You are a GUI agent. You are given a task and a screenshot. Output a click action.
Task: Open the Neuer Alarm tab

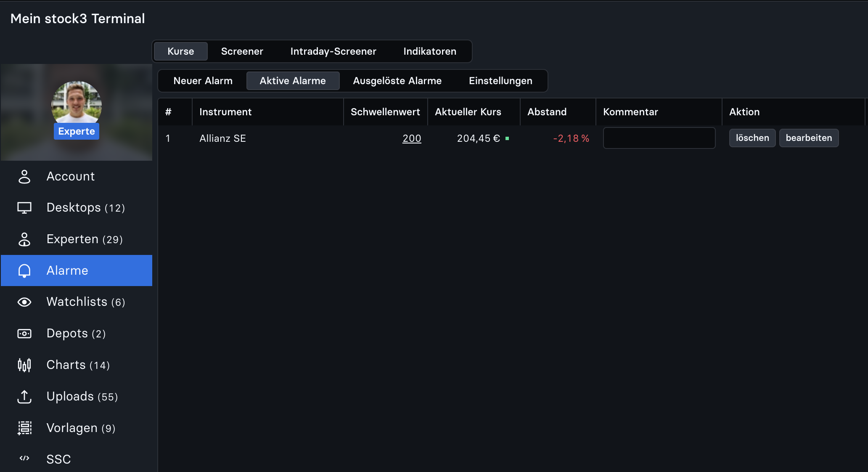203,81
